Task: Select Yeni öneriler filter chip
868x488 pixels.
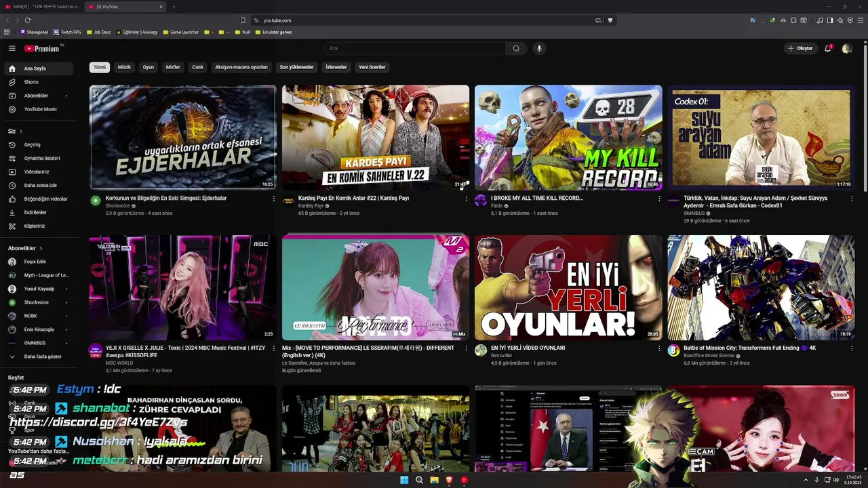Action: coord(372,67)
